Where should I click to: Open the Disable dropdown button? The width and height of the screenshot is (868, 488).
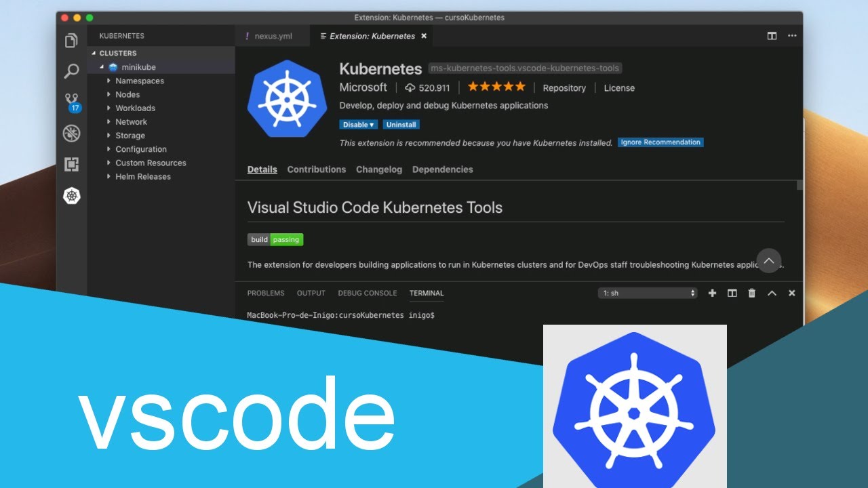(x=359, y=125)
